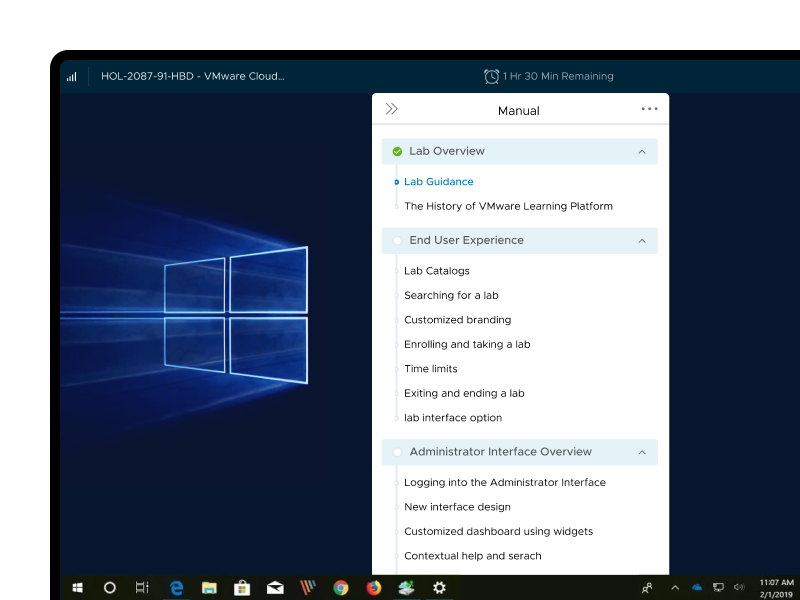
Task: Open the Microsoft Store taskbar icon
Action: pos(242,588)
